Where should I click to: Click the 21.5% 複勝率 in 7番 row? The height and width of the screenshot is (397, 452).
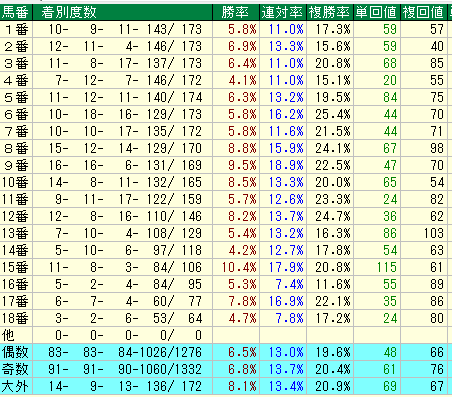[333, 131]
